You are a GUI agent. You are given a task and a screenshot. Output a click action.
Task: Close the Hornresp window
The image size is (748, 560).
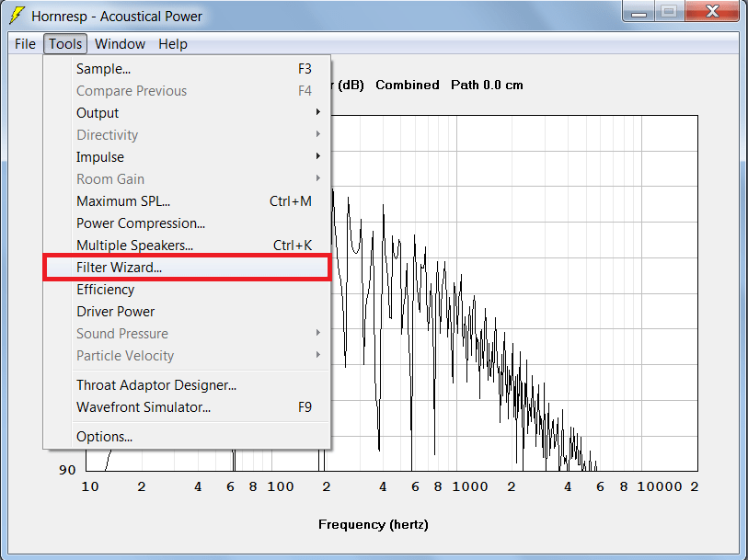[712, 12]
